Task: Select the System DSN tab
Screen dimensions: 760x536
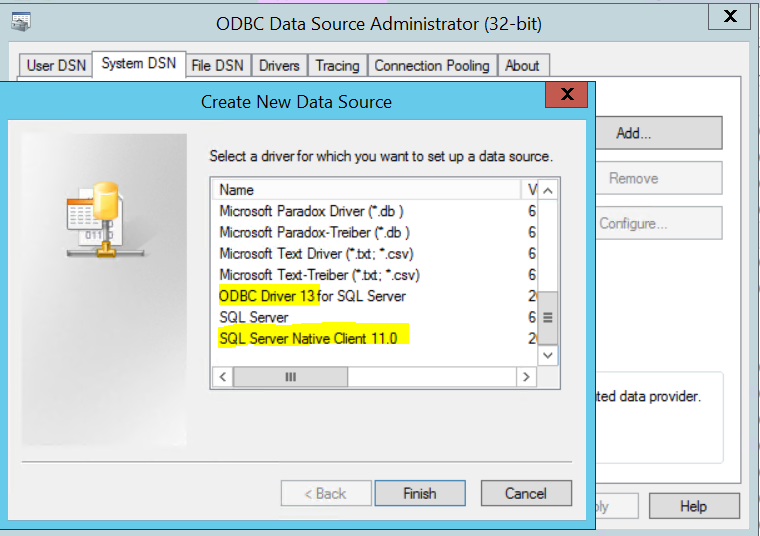Action: pos(139,63)
